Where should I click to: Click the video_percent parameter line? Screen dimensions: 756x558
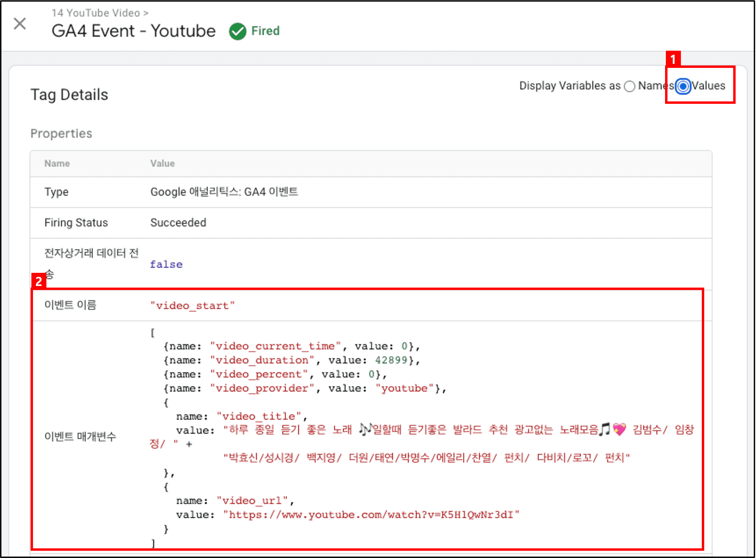[x=275, y=374]
